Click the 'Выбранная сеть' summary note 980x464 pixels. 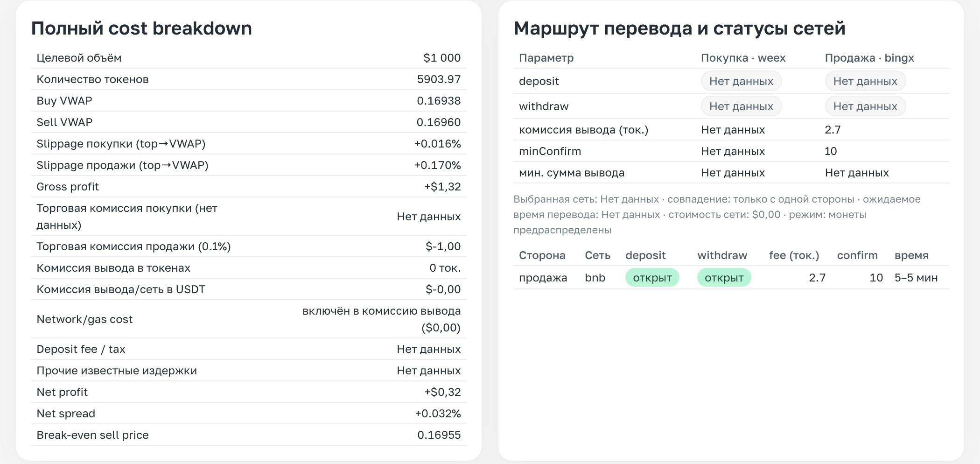[717, 215]
